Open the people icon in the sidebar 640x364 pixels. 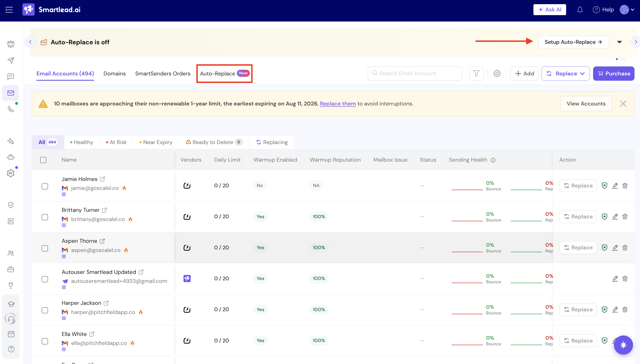(11, 253)
